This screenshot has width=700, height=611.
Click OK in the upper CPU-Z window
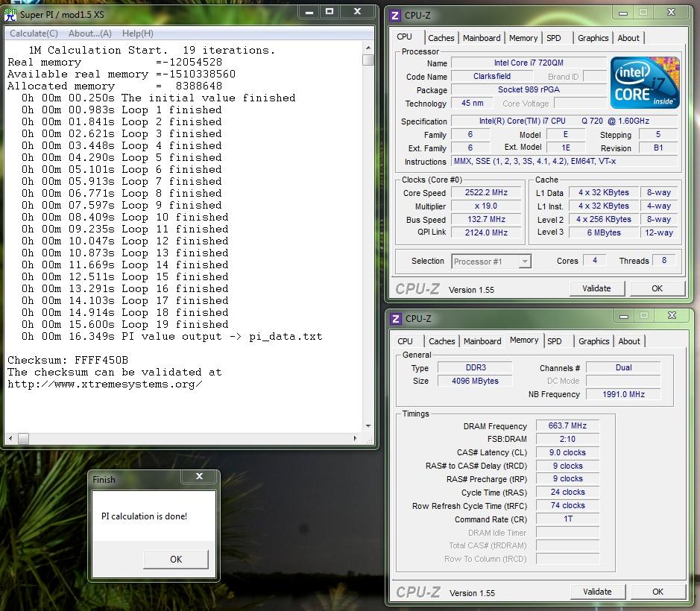point(658,288)
